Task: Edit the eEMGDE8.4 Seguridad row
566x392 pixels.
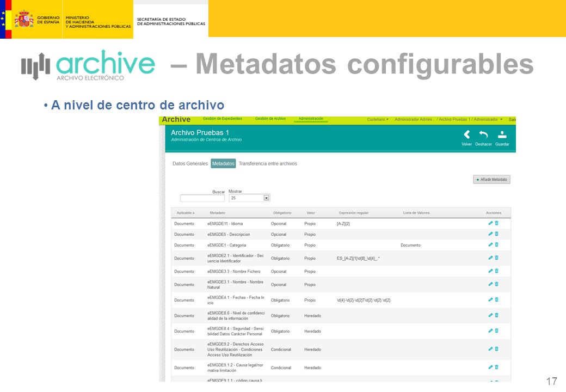Action: [490, 330]
